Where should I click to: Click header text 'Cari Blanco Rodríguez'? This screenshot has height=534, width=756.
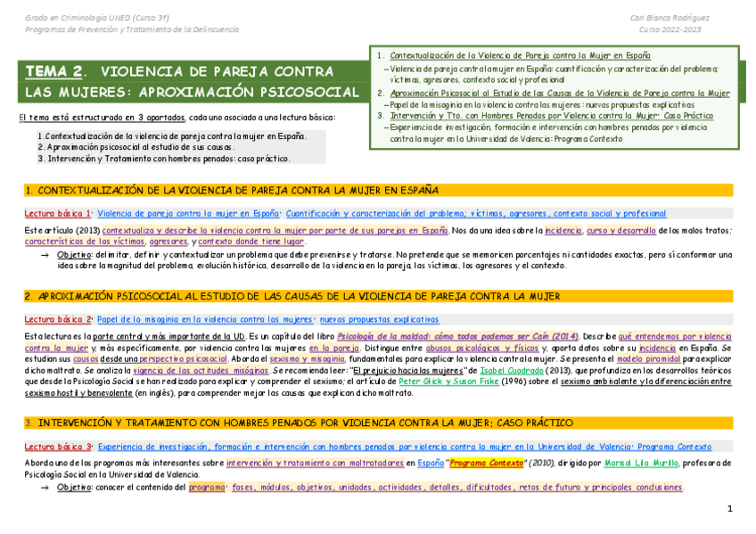670,18
